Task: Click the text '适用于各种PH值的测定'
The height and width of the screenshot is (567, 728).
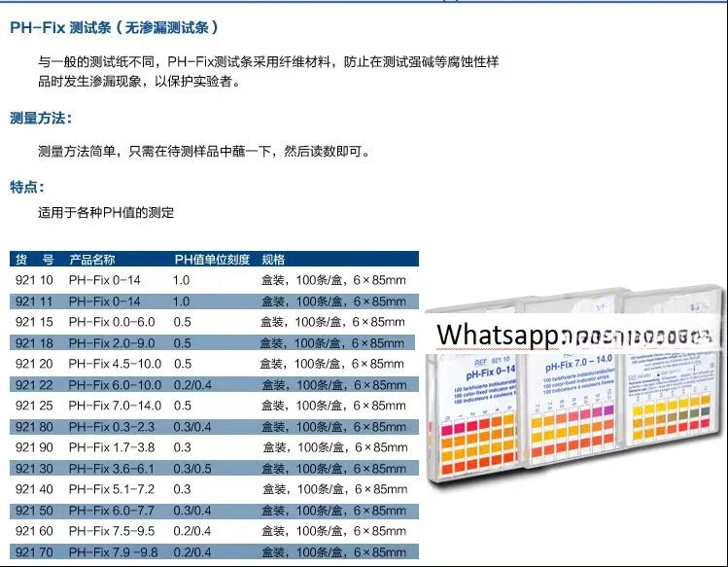Action: tap(106, 213)
